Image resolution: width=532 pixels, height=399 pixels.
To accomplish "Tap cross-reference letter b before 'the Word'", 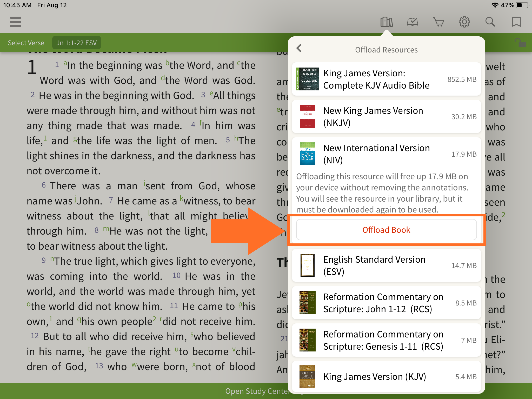I will point(168,63).
